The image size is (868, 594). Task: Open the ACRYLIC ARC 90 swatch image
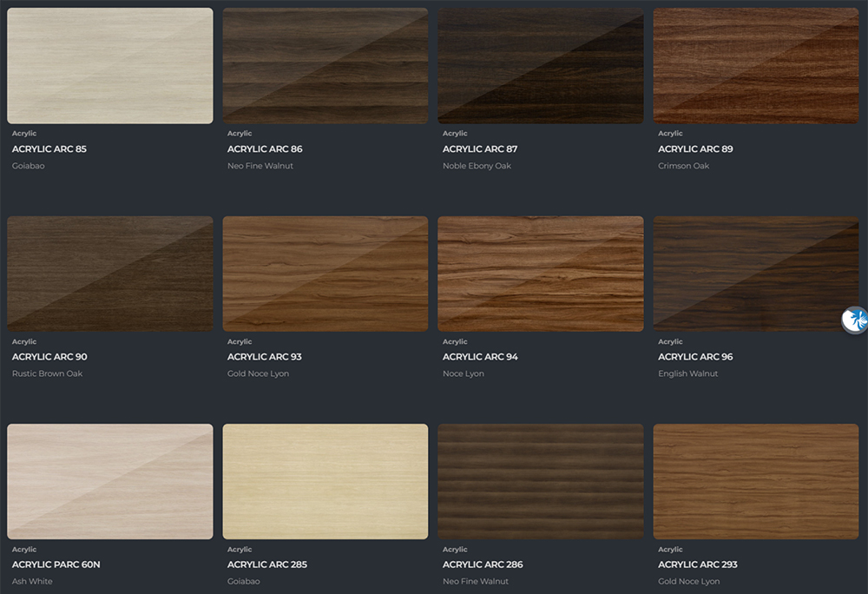point(109,274)
